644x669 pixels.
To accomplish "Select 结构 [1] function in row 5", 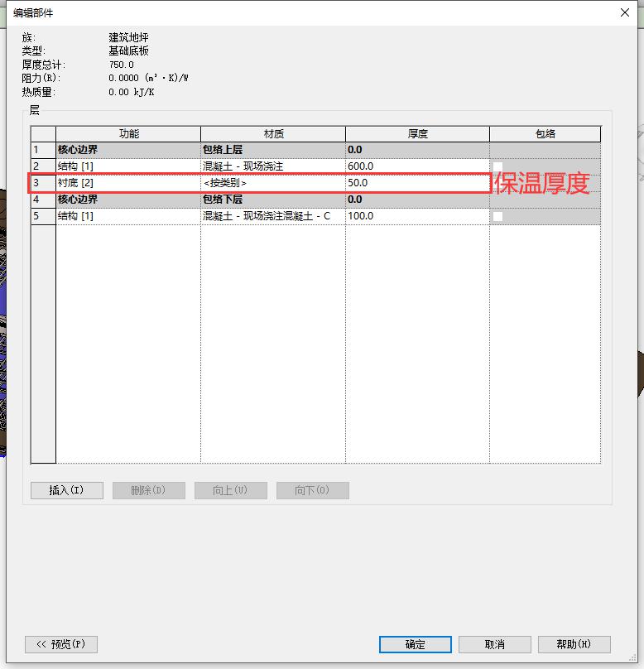I will pos(128,216).
